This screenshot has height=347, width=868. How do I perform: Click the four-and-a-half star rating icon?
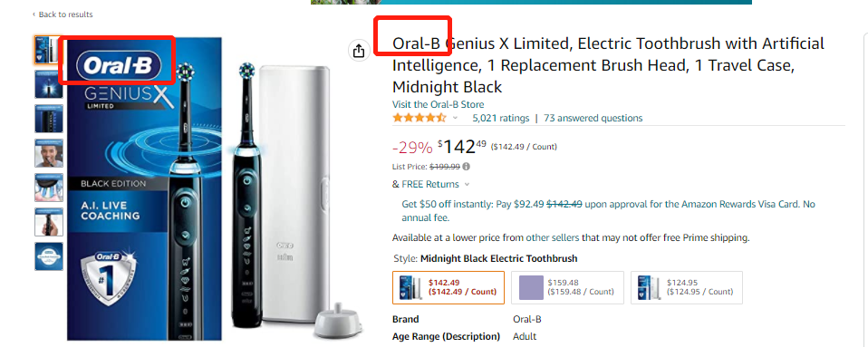click(420, 118)
